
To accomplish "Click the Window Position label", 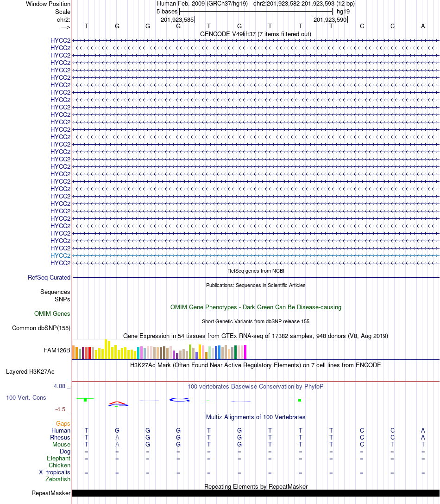I will pos(48,4).
